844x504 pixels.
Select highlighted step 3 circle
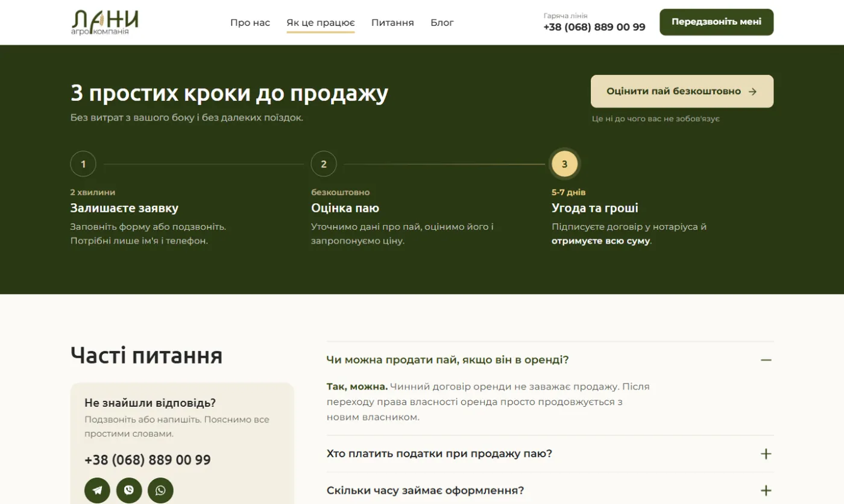click(x=565, y=164)
